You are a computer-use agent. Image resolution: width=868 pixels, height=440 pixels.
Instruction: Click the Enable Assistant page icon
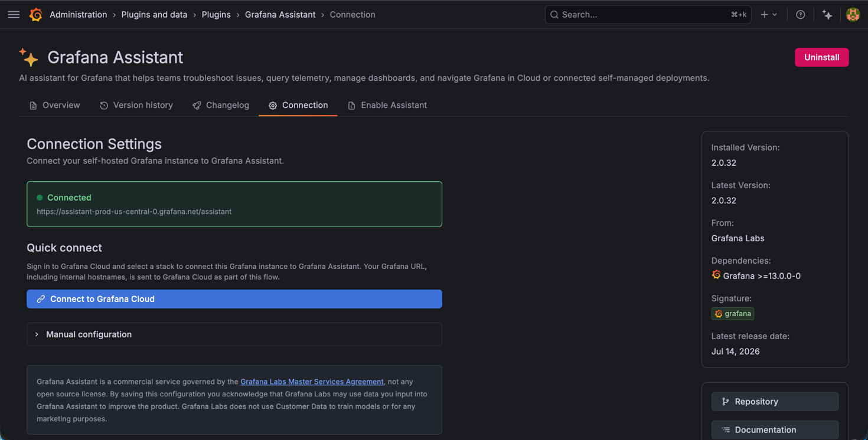pyautogui.click(x=351, y=106)
